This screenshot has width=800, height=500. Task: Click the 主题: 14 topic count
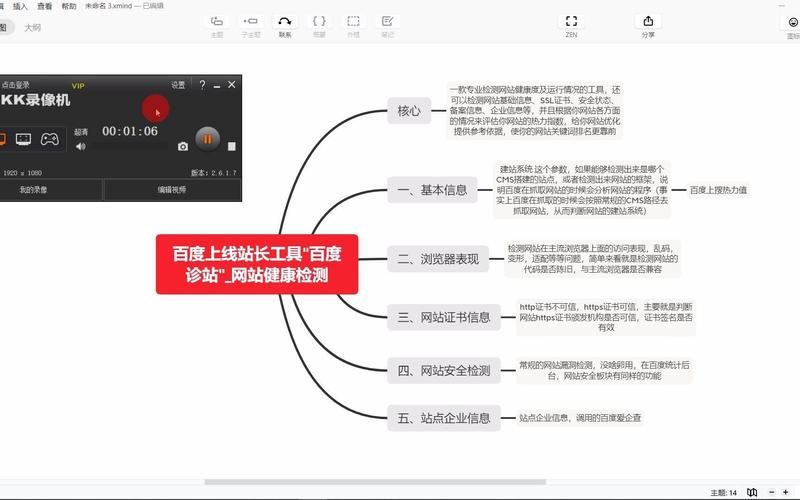(x=723, y=493)
